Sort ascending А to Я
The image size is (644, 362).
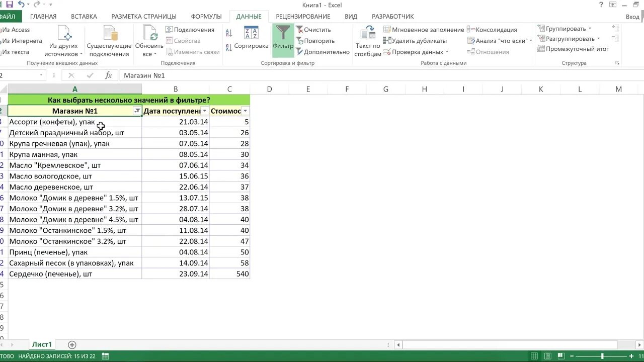(x=229, y=33)
